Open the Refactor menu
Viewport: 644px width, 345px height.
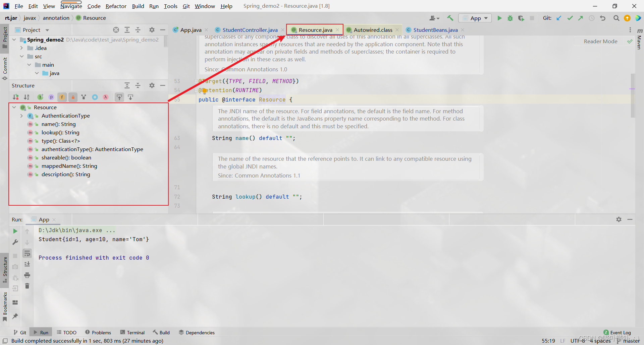click(116, 6)
